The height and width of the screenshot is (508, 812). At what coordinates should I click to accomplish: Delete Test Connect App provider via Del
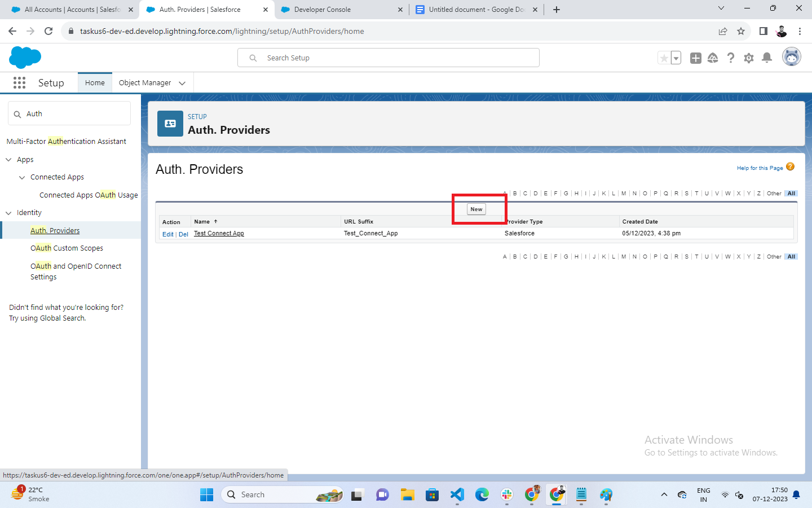pos(183,234)
